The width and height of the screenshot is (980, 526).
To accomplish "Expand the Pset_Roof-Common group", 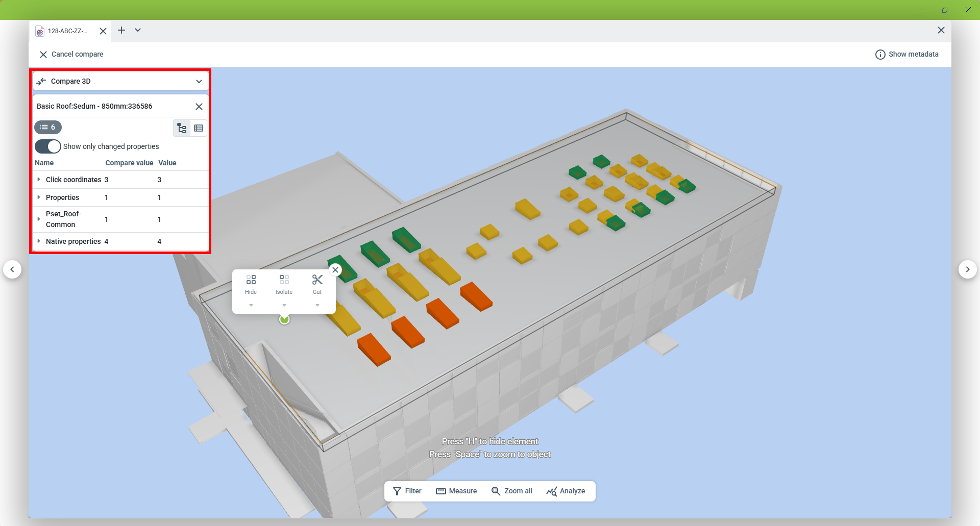I will click(39, 219).
